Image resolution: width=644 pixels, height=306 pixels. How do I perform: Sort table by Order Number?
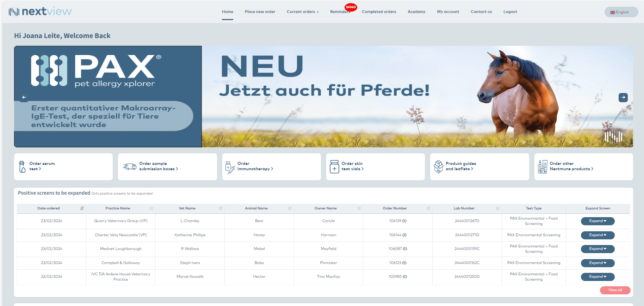click(428, 208)
